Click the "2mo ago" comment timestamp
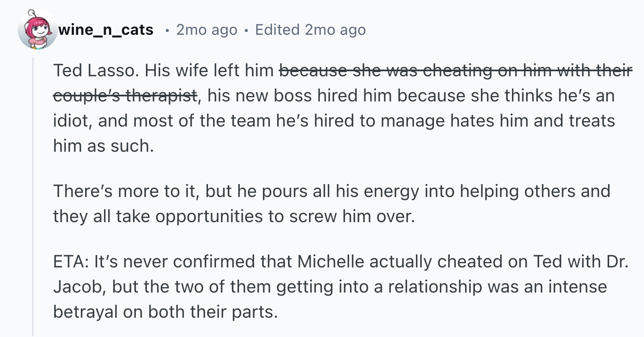Screen dimensions: 644x337 click(207, 30)
